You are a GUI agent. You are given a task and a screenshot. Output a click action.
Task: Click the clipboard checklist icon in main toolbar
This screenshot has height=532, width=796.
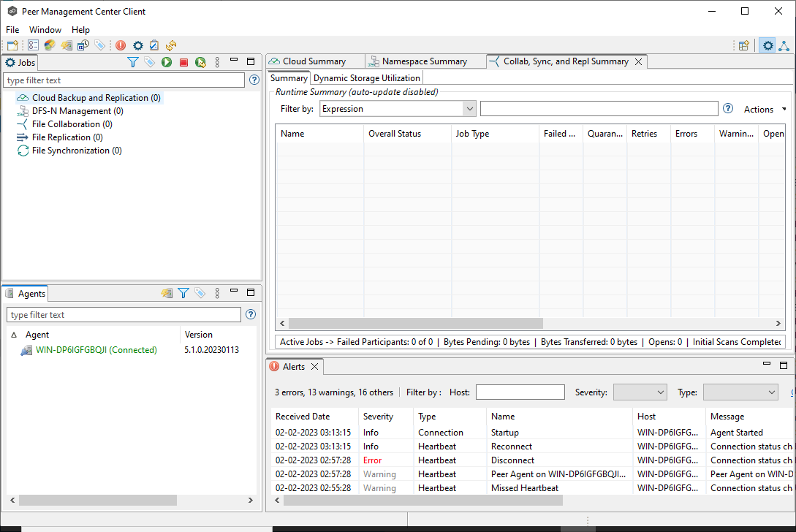pos(154,45)
